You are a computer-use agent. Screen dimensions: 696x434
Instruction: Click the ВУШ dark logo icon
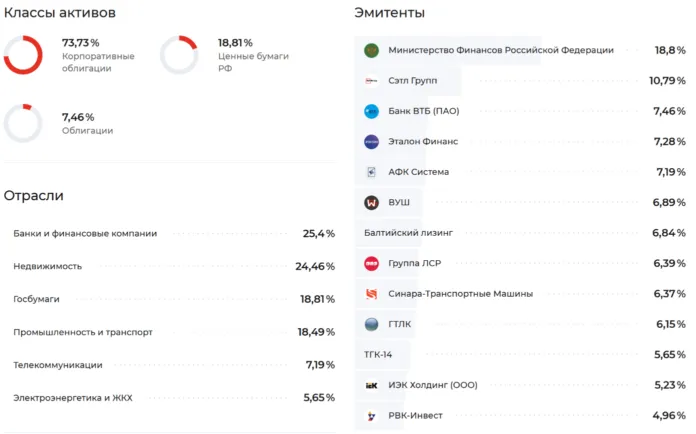[x=371, y=203]
